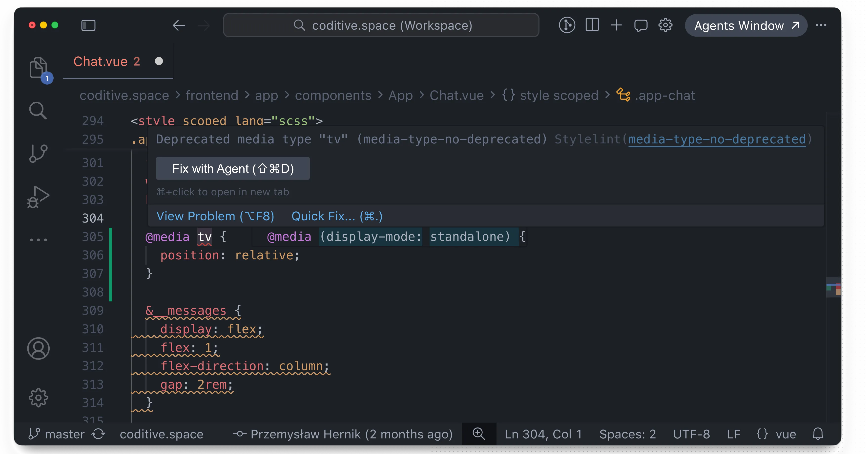Image resolution: width=868 pixels, height=454 pixels.
Task: Open the App breadcrumb folder
Action: point(400,95)
